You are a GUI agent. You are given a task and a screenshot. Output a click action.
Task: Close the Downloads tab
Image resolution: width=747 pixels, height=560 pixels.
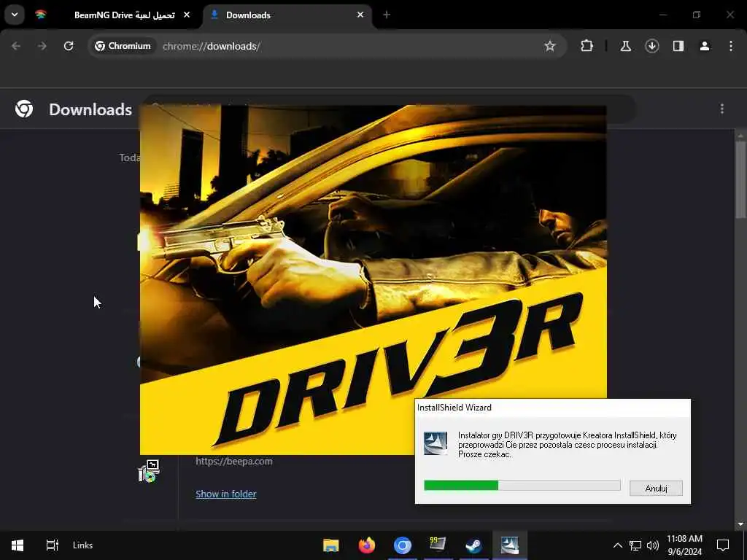360,15
